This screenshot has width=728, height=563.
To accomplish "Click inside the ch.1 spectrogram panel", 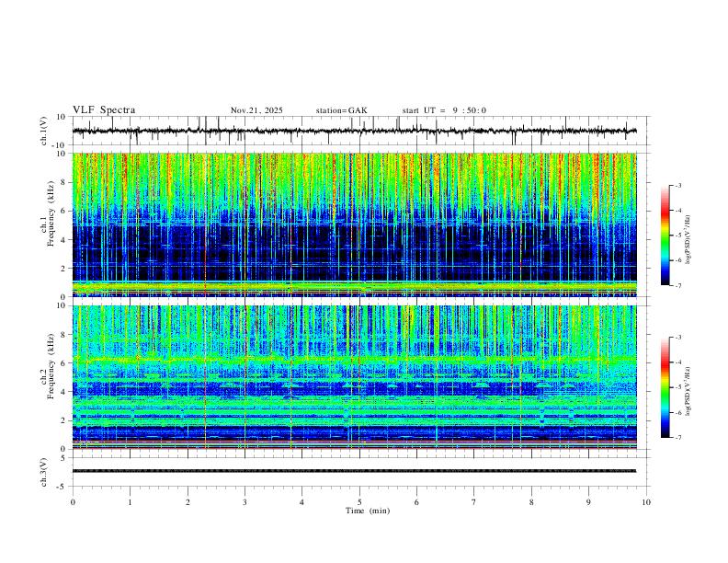I will click(354, 224).
